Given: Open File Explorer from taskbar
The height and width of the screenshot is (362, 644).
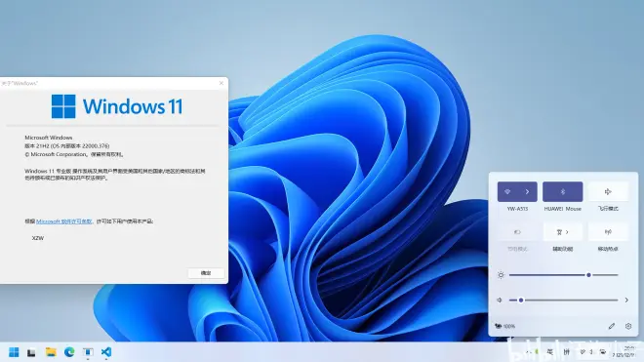Looking at the screenshot, I should 51,352.
